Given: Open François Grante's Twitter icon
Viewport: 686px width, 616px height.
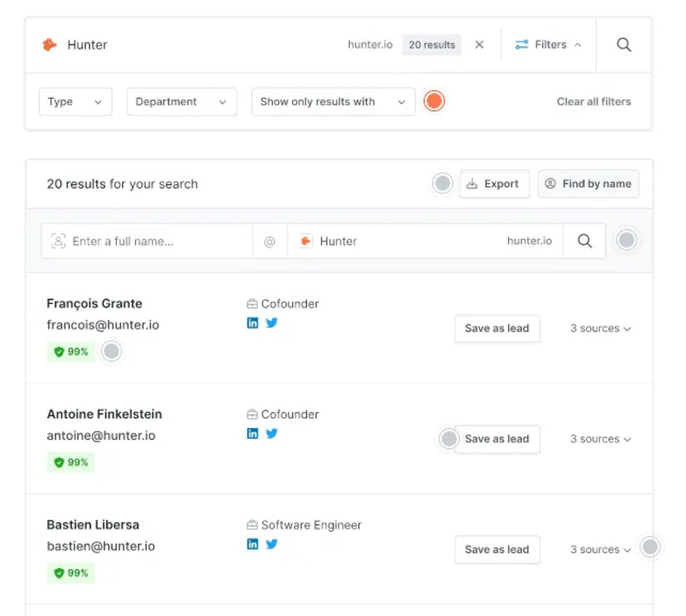Looking at the screenshot, I should [272, 323].
